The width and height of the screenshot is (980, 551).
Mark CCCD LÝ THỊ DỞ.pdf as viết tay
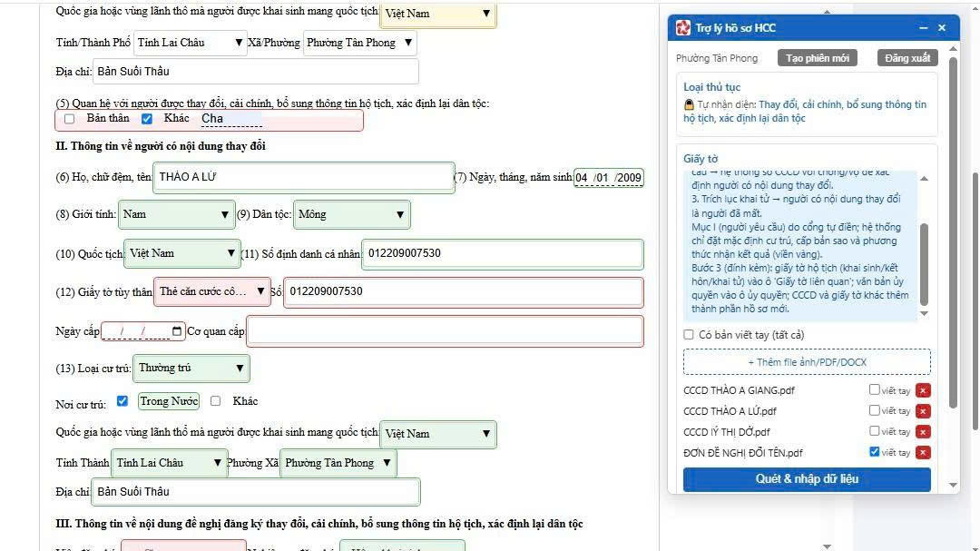[875, 431]
